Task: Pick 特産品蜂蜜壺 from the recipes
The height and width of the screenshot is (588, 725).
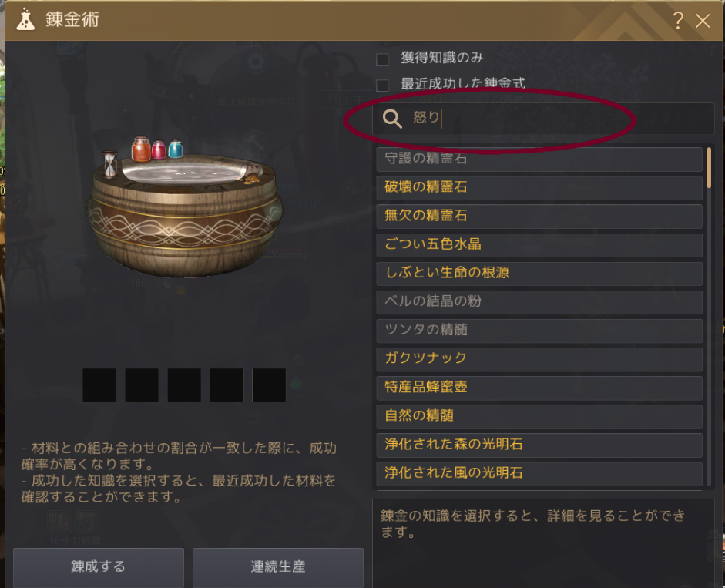Action: click(x=539, y=387)
